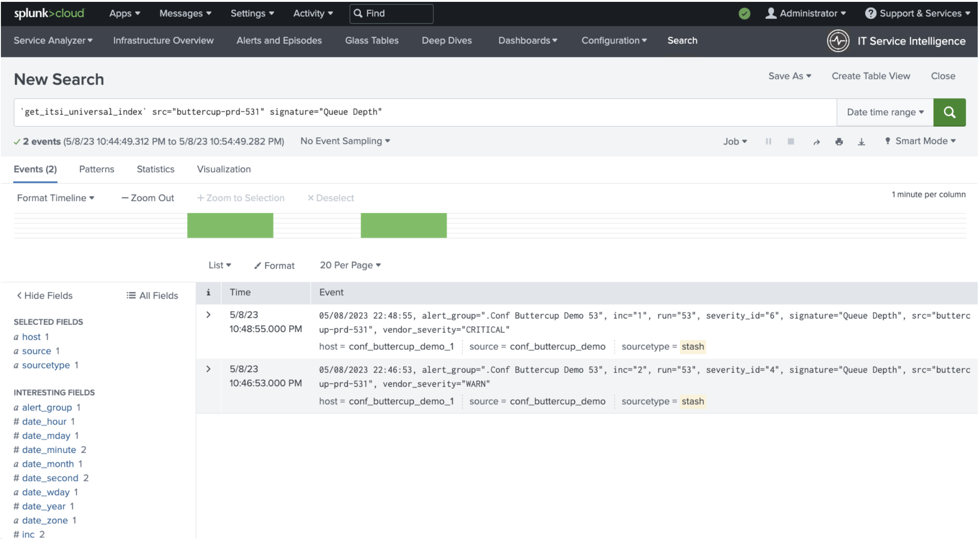
Task: Click Create Table View link
Action: pyautogui.click(x=870, y=76)
